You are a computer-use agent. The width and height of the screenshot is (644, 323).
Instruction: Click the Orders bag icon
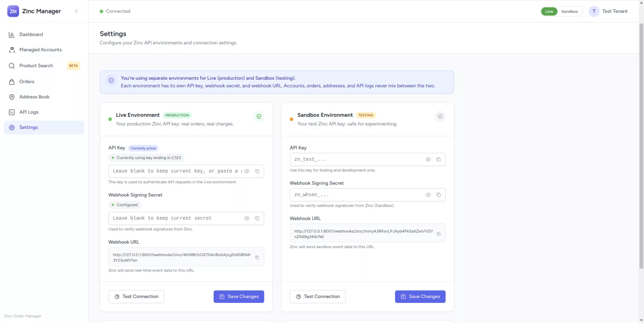[12, 82]
